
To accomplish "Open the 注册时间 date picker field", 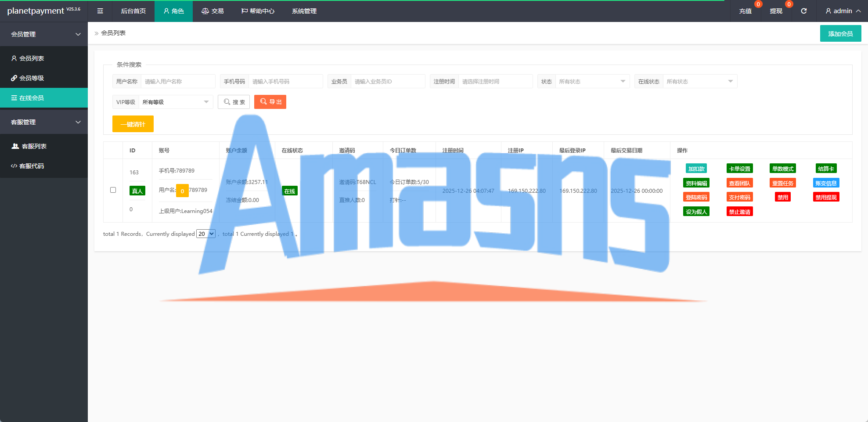I will pos(495,82).
